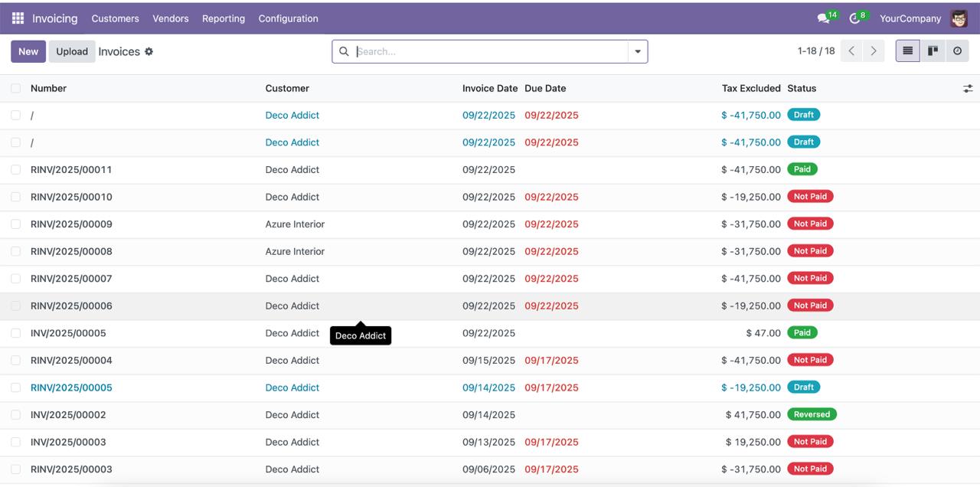This screenshot has height=487, width=980.
Task: Click the Reversed status badge
Action: [812, 414]
